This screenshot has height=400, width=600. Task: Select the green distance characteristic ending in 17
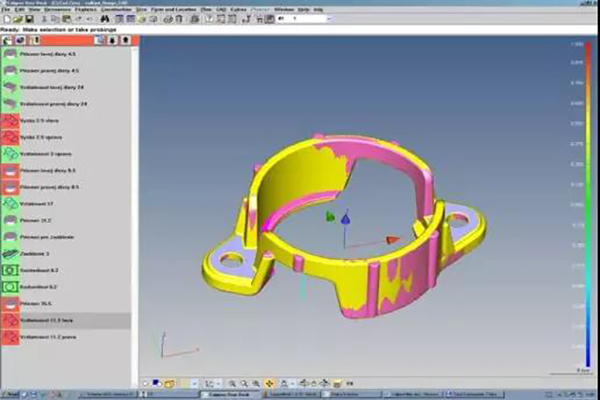tap(65, 204)
